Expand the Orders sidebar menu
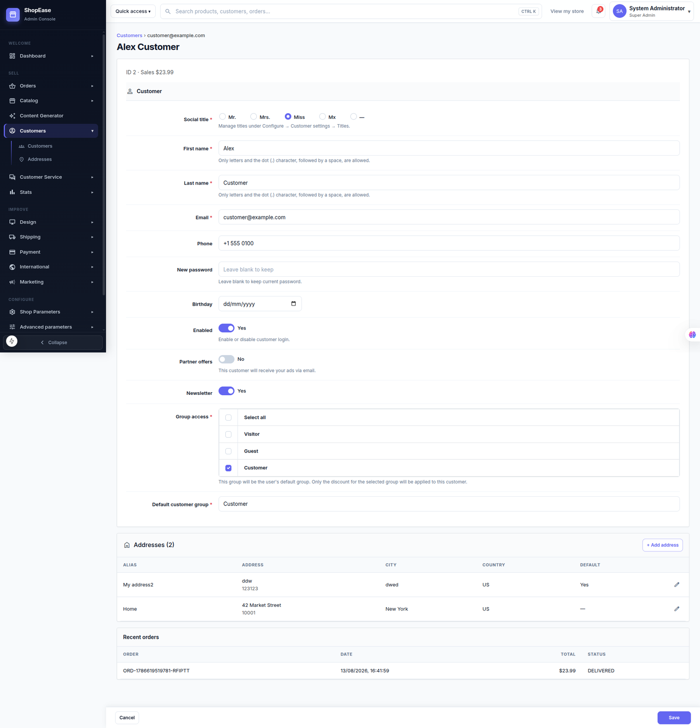The image size is (700, 728). (x=51, y=86)
